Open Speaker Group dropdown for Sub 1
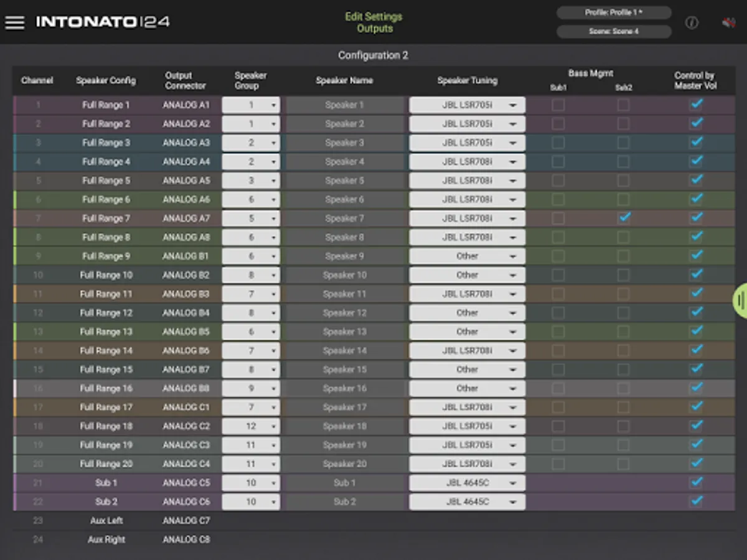 pyautogui.click(x=251, y=483)
